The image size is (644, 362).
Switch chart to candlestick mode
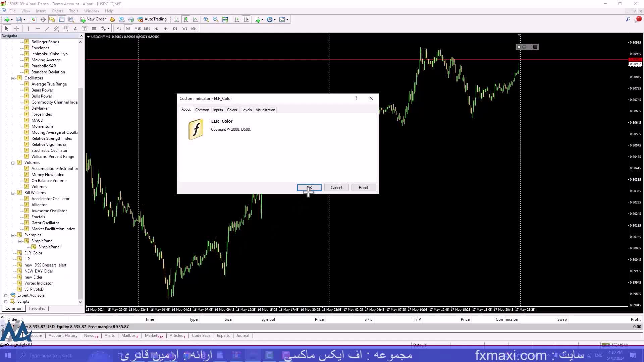tap(186, 19)
